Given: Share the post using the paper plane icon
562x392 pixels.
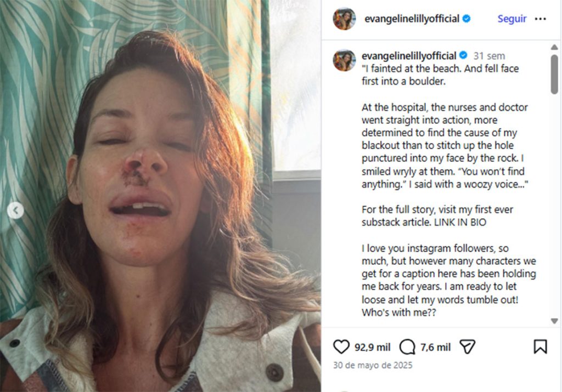Looking at the screenshot, I should [x=467, y=346].
